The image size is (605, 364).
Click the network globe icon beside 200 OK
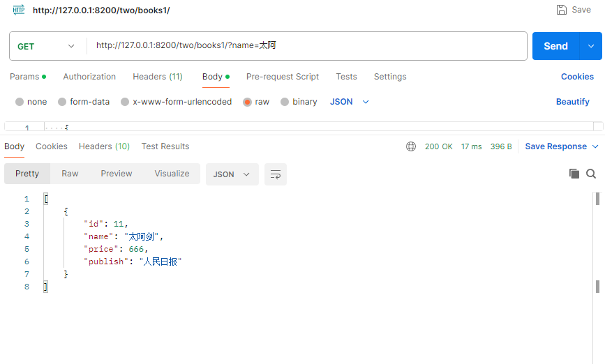[411, 146]
